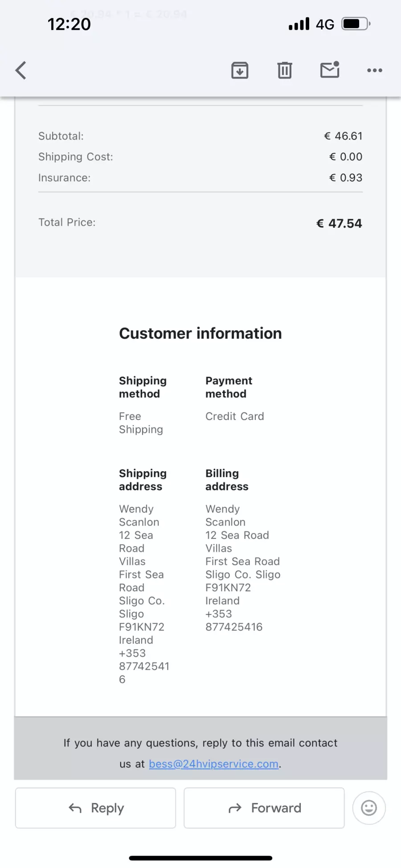Mark email as unread envelope icon
Image resolution: width=401 pixels, height=868 pixels.
330,70
